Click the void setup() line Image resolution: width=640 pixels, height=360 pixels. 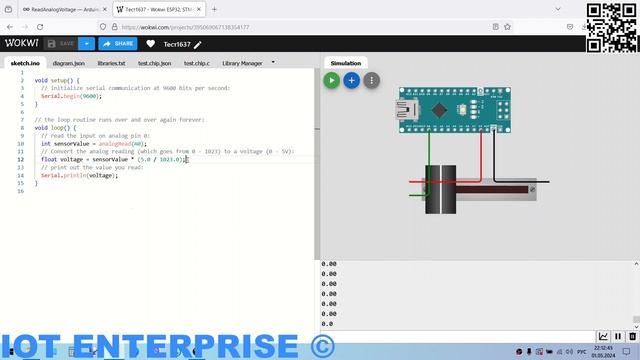57,80
